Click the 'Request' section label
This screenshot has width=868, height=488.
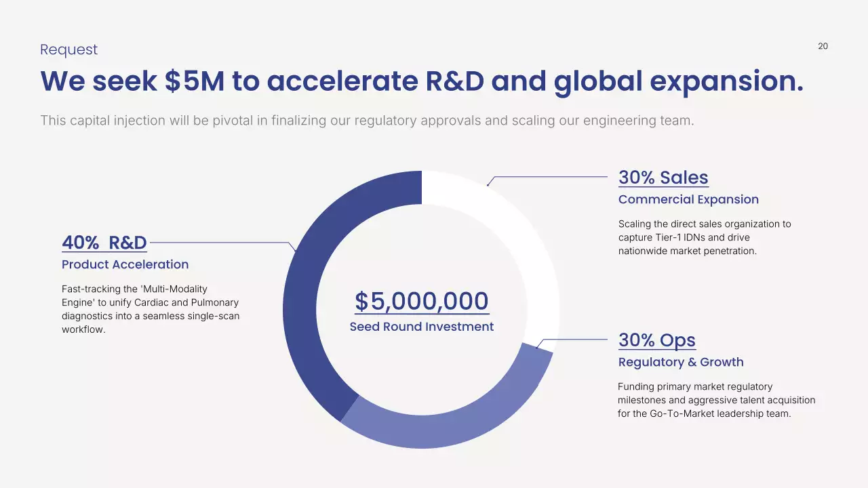68,49
